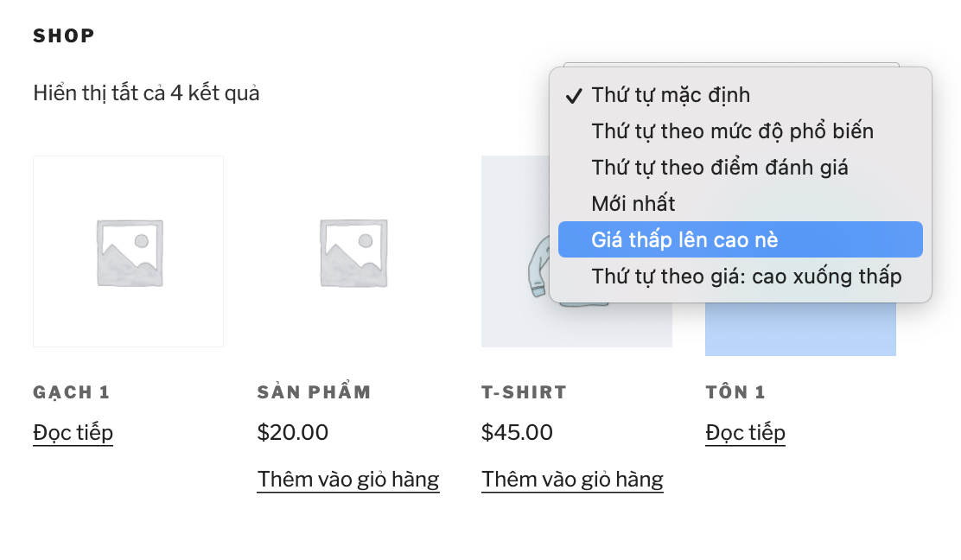Viewport: 961px width, 560px height.
Task: Select the TÔN 1 product title
Action: [x=735, y=391]
